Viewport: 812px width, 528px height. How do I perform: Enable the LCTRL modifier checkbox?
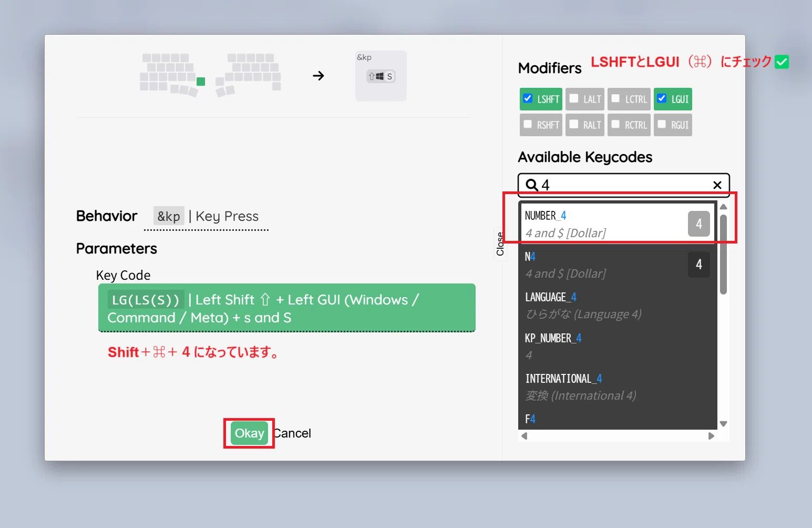tap(615, 98)
